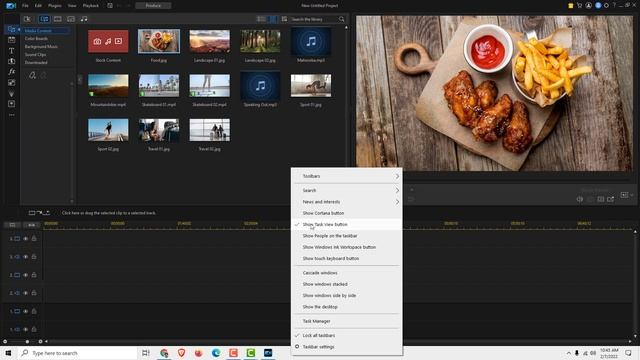Open preferences gear icon in title bar
This screenshot has width=640, height=360.
tap(607, 5)
